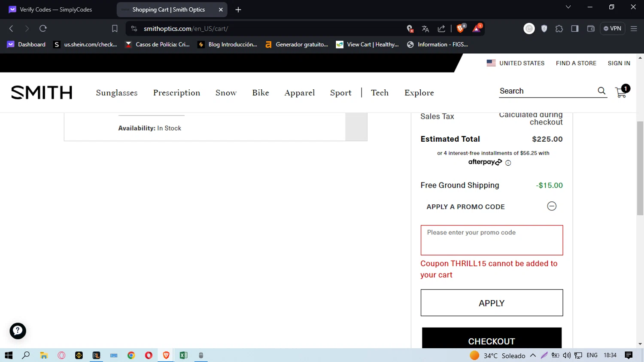
Task: Open the Sunglasses menu
Action: point(117,93)
